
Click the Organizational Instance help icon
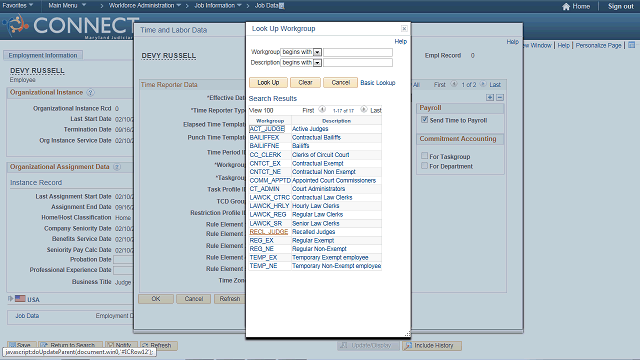click(x=91, y=93)
